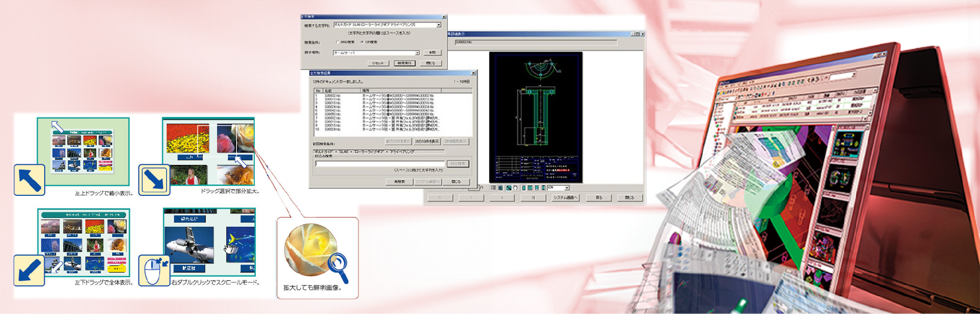The height and width of the screenshot is (314, 980).
Task: Click the 絞込検索 button
Action: point(458,164)
